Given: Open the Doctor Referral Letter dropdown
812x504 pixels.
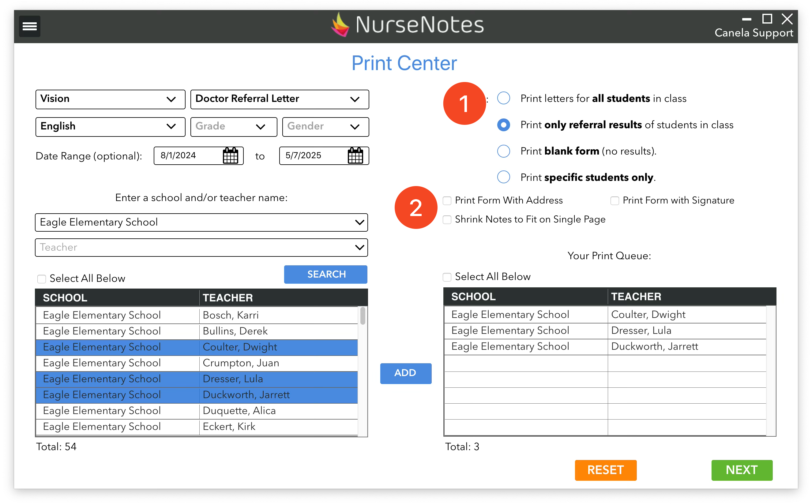Looking at the screenshot, I should (279, 99).
